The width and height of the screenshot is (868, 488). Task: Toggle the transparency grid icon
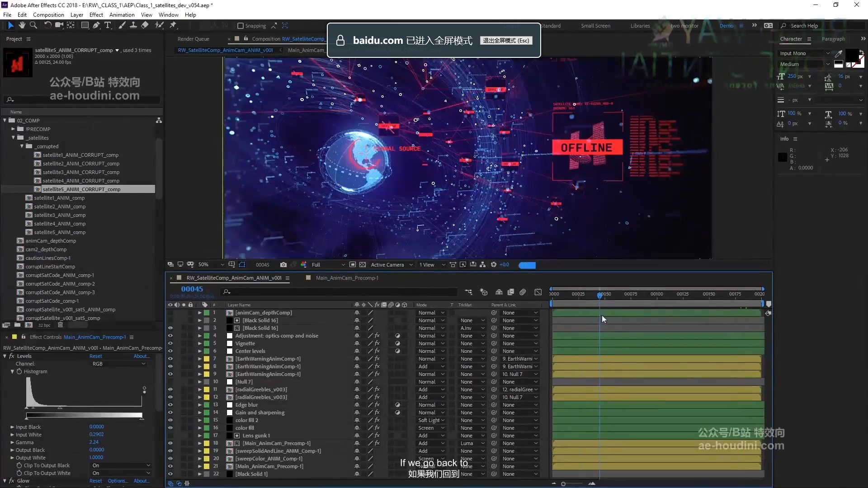362,265
